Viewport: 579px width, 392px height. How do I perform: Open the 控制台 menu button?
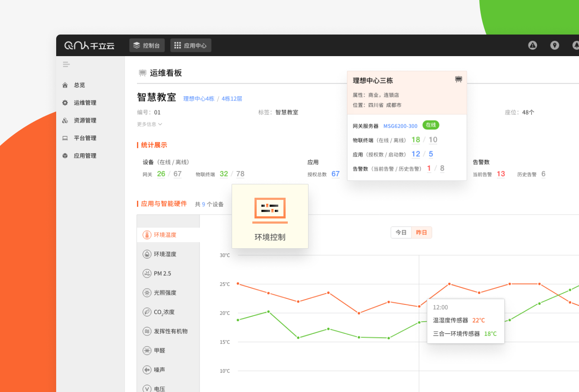(147, 45)
